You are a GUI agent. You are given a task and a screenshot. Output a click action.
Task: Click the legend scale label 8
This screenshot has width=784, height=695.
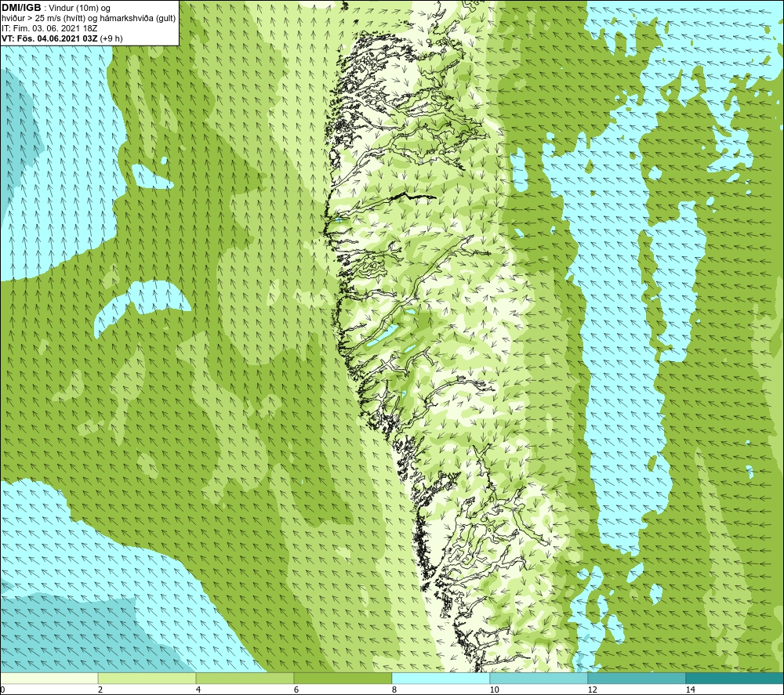(394, 690)
